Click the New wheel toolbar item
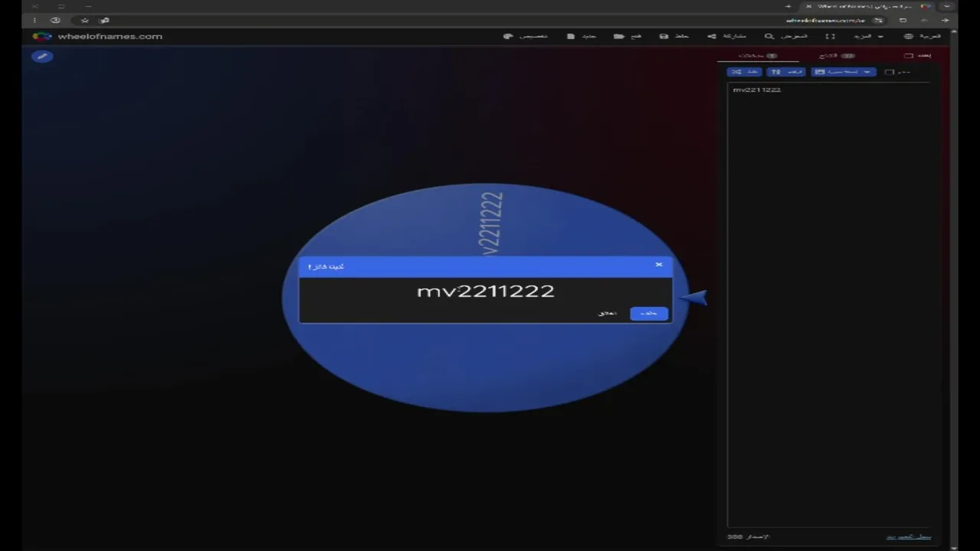The height and width of the screenshot is (551, 980). (x=581, y=36)
